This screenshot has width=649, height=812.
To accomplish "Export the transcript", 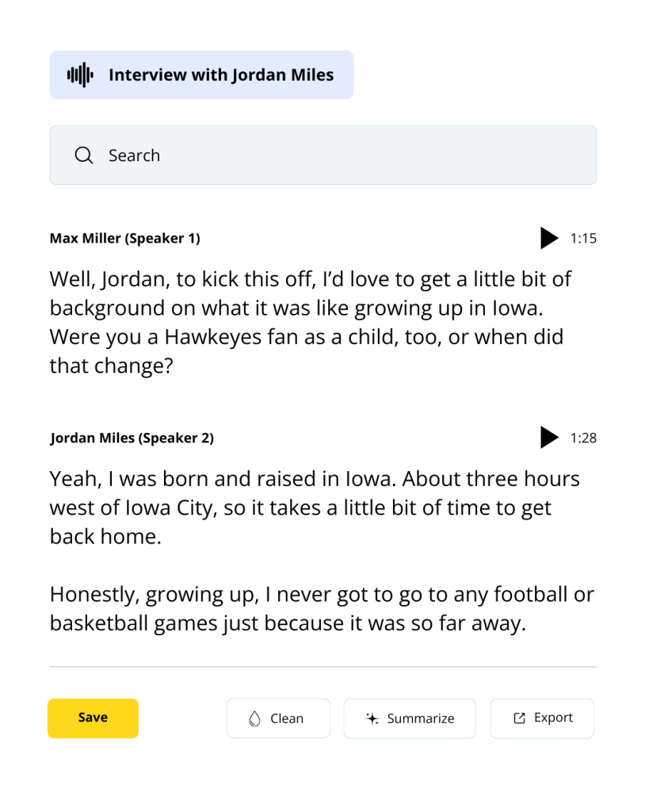I will coord(542,718).
